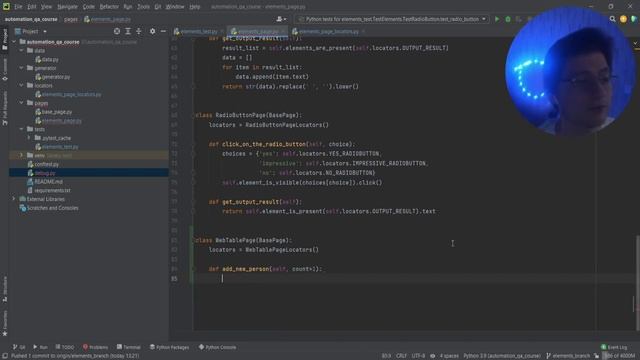Open Project panel gear settings
The image size is (640, 360).
pos(152,31)
